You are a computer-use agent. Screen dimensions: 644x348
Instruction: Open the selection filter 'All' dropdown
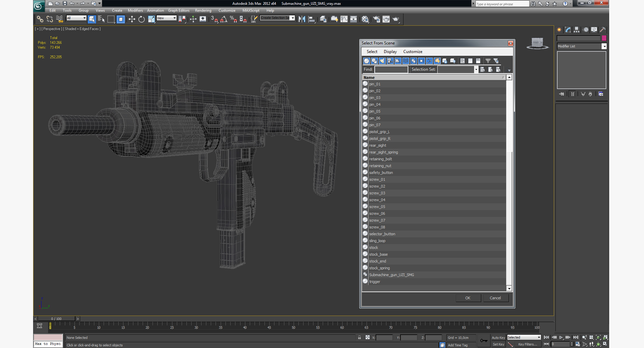pyautogui.click(x=77, y=18)
